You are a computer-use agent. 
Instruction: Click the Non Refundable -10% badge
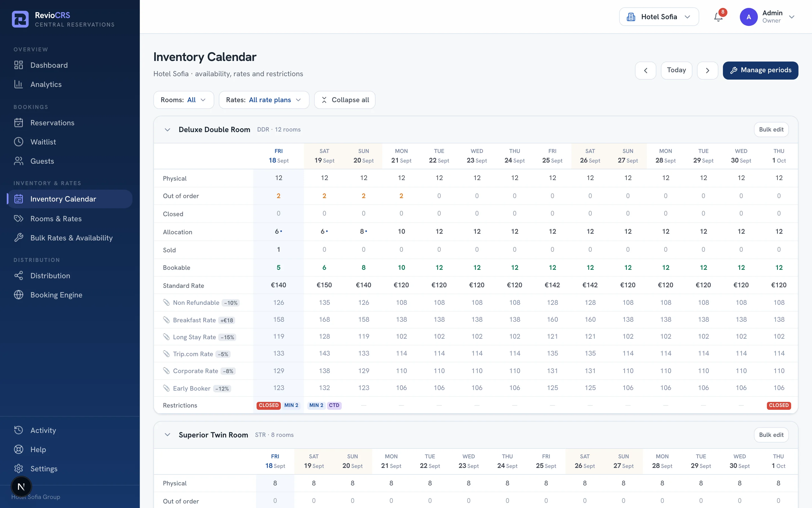coord(231,303)
